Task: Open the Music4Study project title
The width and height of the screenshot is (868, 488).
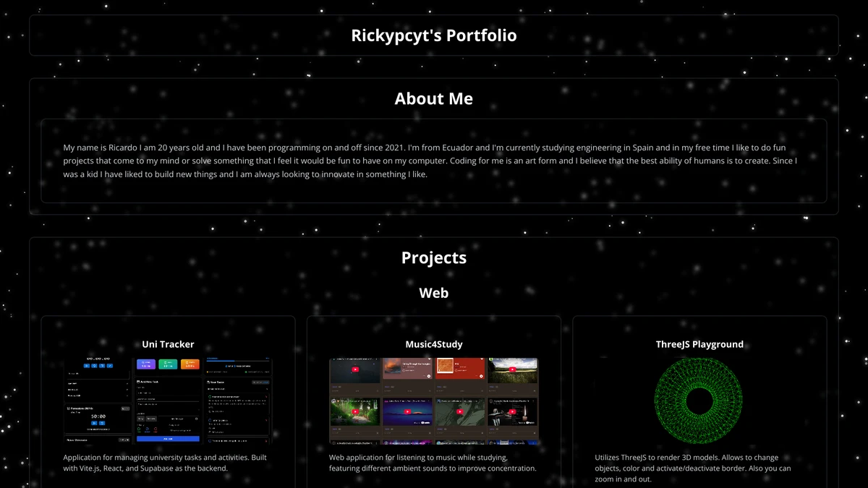Action: coord(434,345)
